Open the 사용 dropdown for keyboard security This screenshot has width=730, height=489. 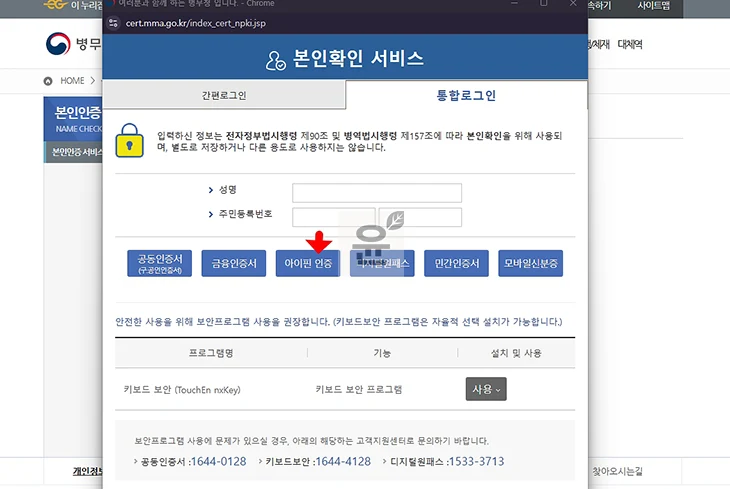(x=486, y=389)
